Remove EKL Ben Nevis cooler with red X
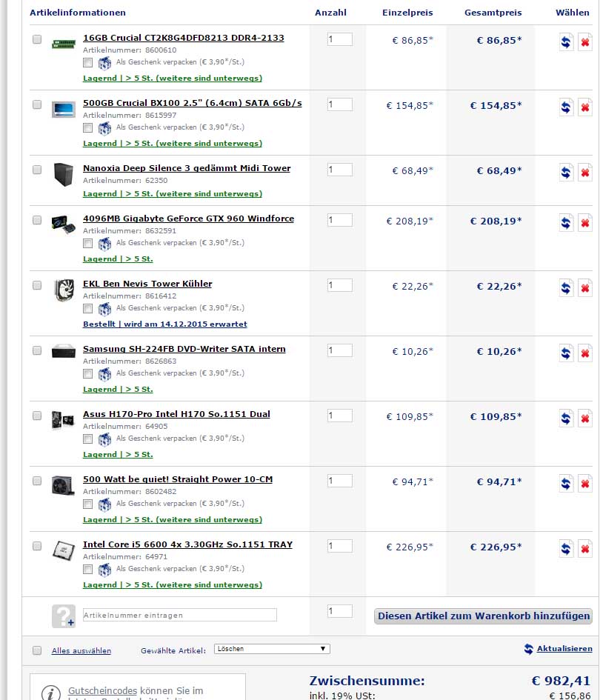 585,288
